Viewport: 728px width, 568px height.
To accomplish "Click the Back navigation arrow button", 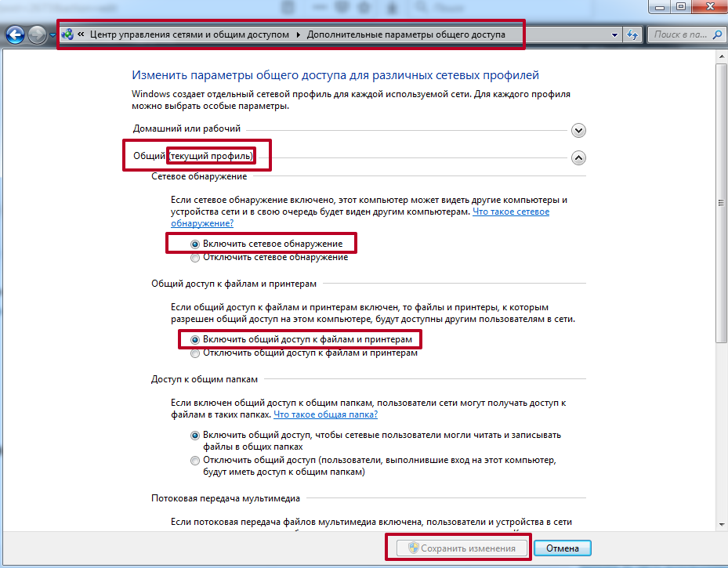I will pyautogui.click(x=16, y=35).
